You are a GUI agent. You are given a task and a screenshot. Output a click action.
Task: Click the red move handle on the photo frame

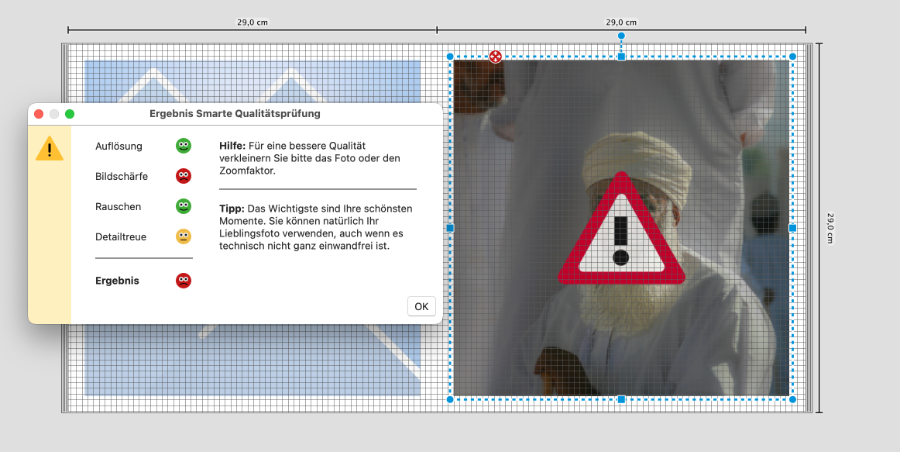495,56
